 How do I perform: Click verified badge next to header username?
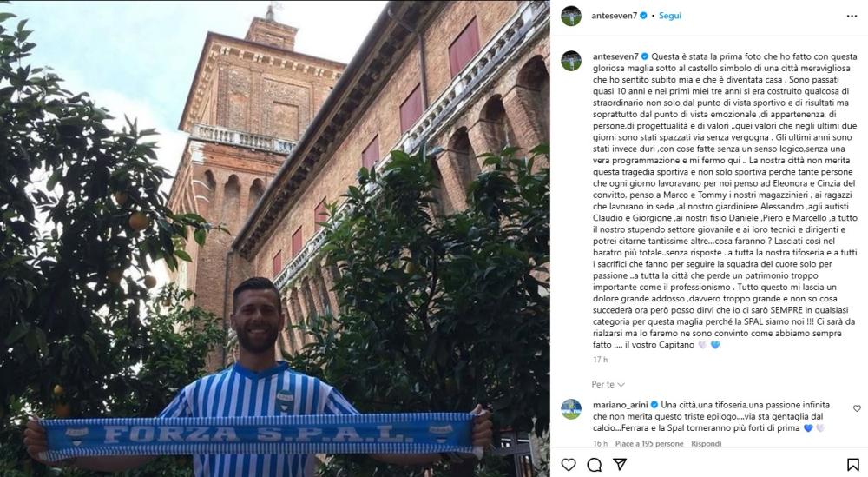(643, 16)
